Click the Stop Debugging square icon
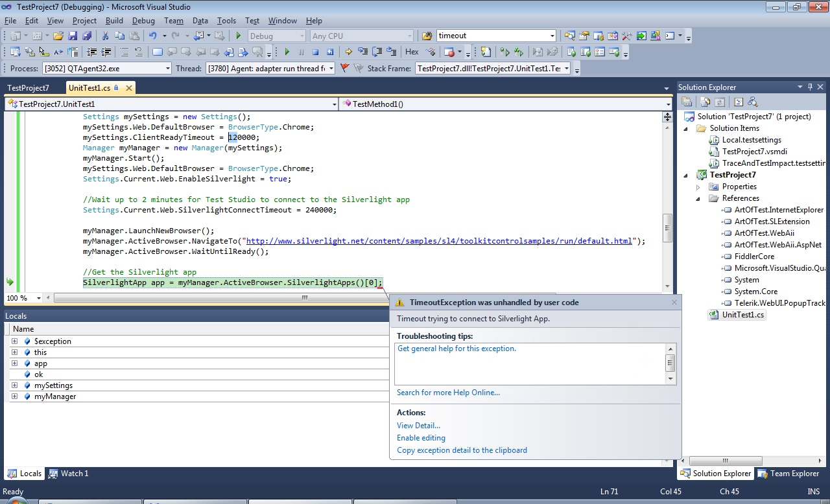This screenshot has height=504, width=830. click(x=316, y=52)
